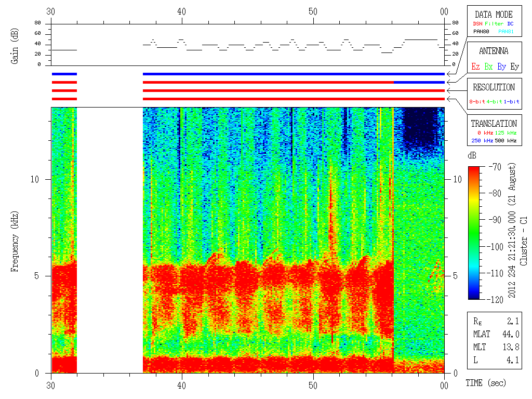The width and height of the screenshot is (532, 399).
Task: Click the left gain tick label 80
Action: (x=37, y=23)
